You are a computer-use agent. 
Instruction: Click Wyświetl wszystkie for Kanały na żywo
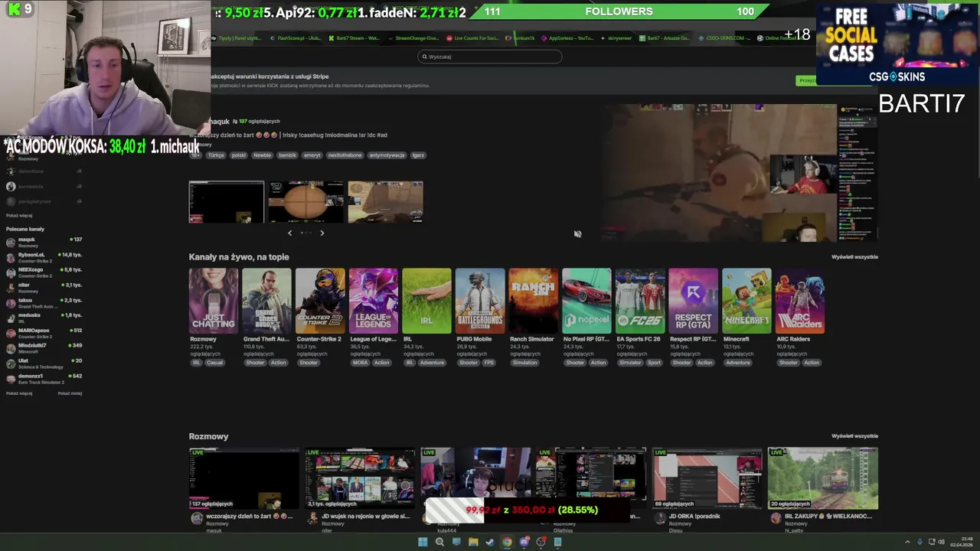tap(854, 257)
